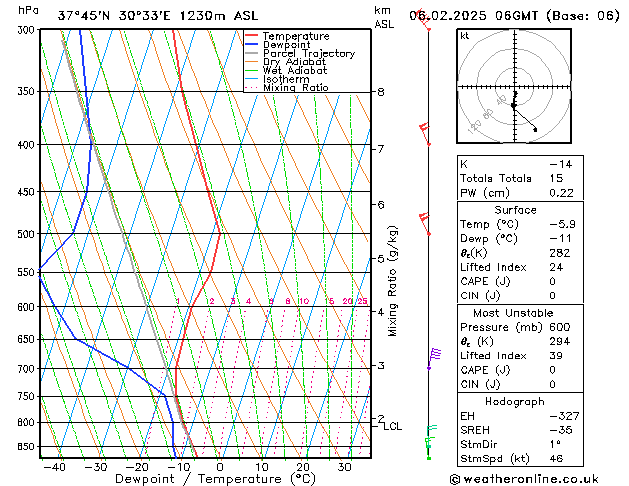Click the K index value −14
629x486 pixels.
pos(560,164)
